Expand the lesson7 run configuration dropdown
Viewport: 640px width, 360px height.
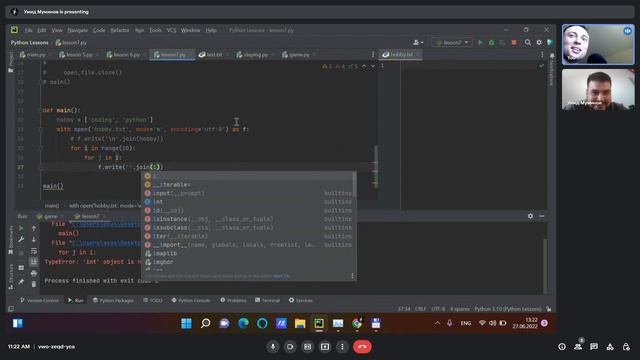(x=452, y=42)
